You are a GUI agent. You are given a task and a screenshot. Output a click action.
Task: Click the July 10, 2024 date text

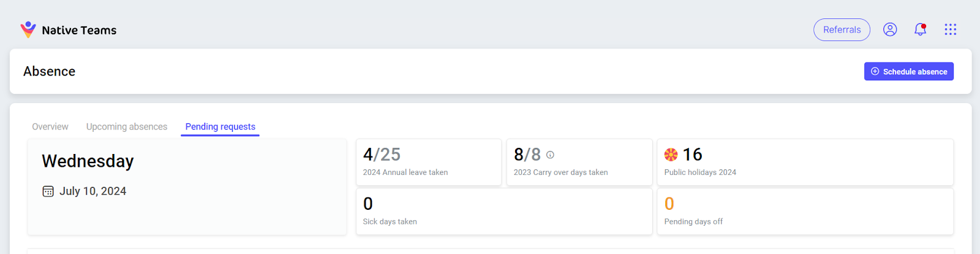click(92, 191)
